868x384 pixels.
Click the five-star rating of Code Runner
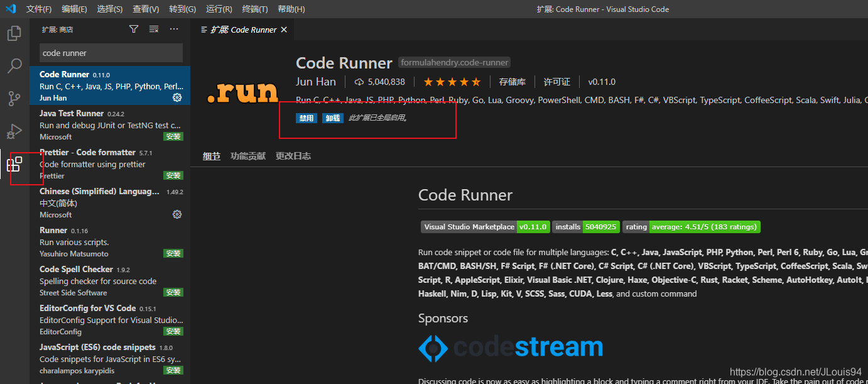452,82
